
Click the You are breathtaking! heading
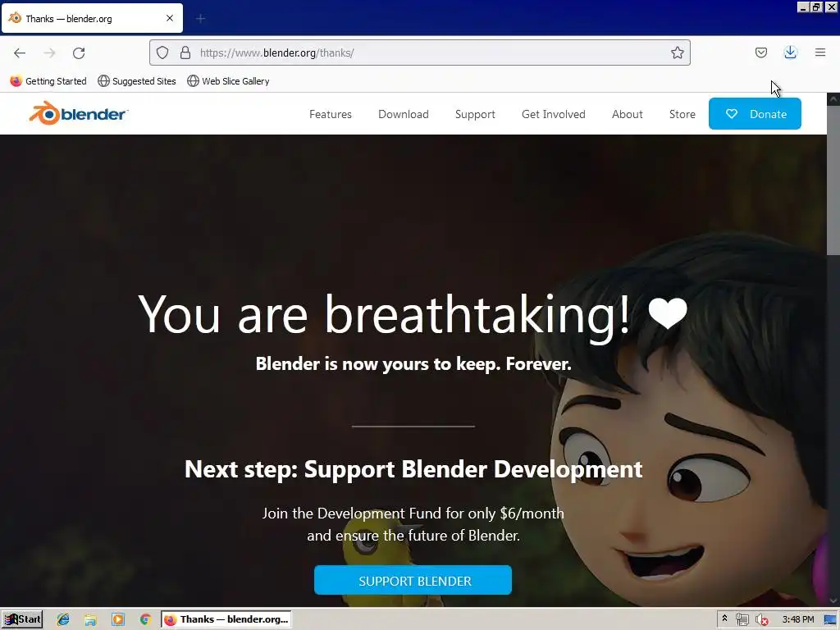pos(384,314)
